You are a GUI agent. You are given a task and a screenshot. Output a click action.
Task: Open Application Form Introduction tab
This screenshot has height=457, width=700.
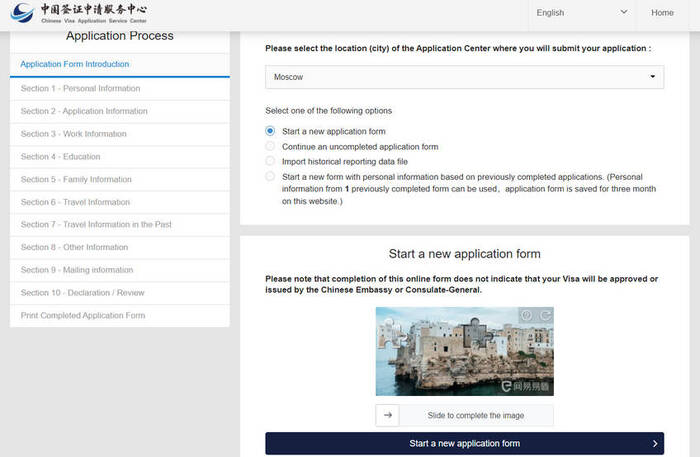pyautogui.click(x=75, y=65)
